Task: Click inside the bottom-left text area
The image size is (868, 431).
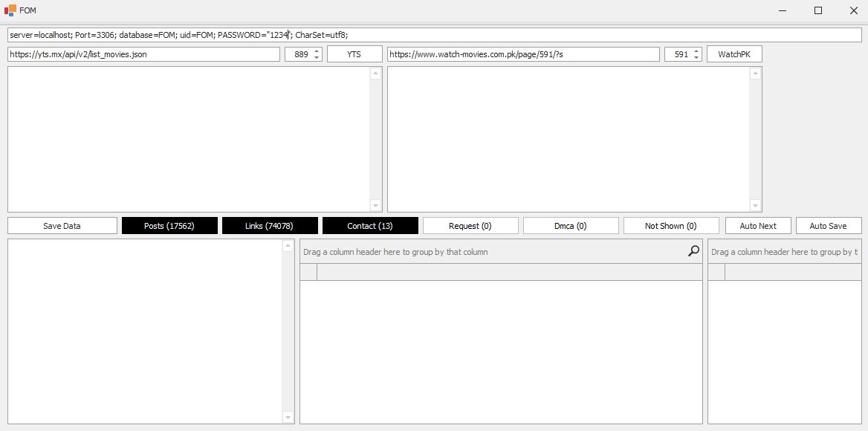Action: 145,331
